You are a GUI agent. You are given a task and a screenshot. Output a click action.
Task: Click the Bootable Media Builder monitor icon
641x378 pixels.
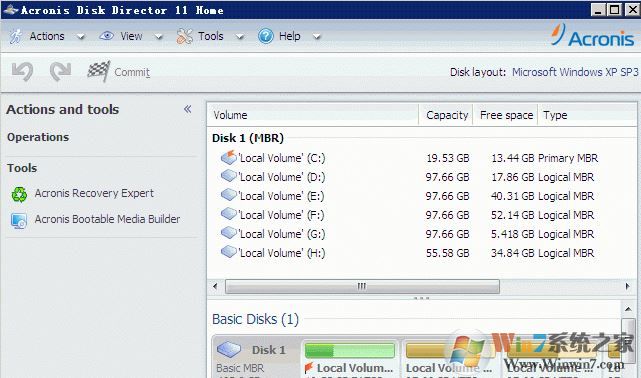(19, 221)
